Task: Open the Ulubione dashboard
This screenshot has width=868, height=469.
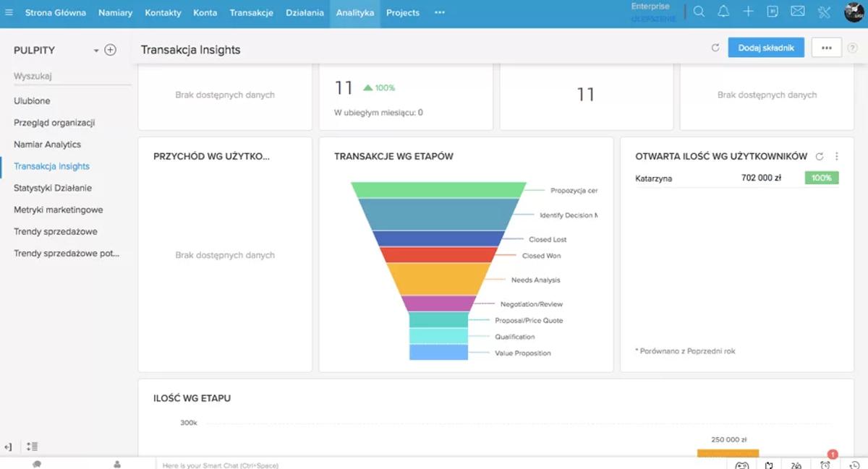Action: pyautogui.click(x=32, y=101)
